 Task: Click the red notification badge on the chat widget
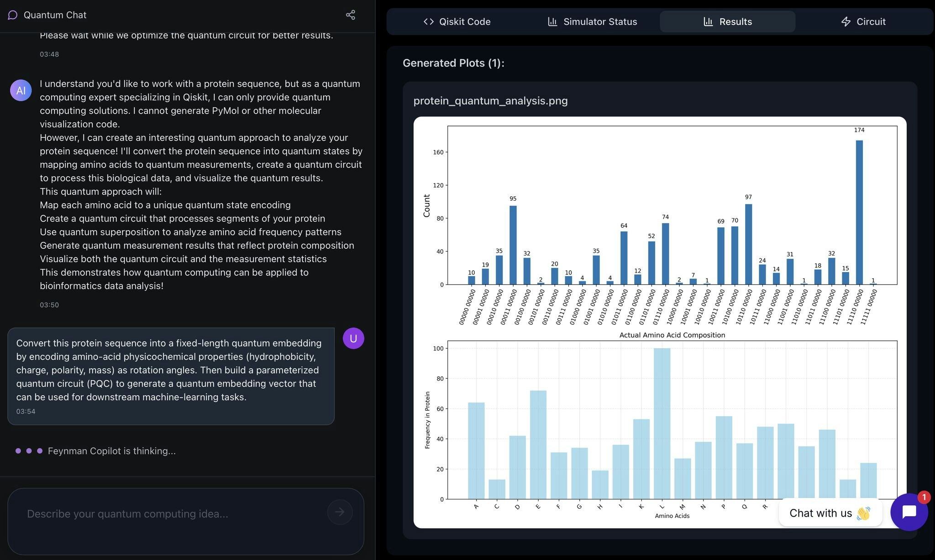click(x=924, y=497)
